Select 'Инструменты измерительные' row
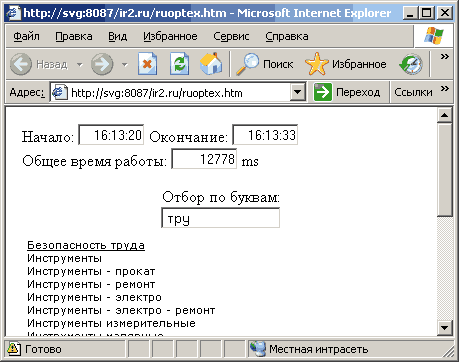459x362 pixels. [111, 323]
